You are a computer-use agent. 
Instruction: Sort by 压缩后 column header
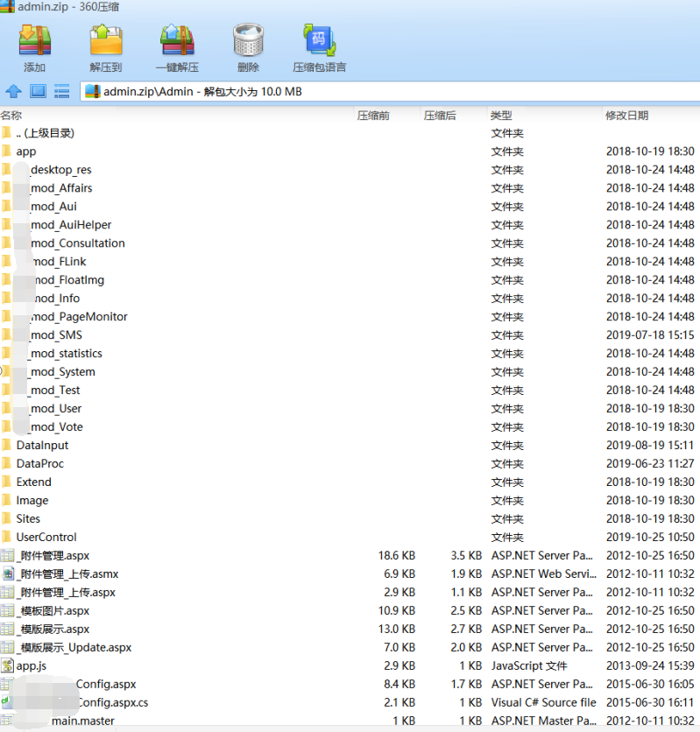440,116
